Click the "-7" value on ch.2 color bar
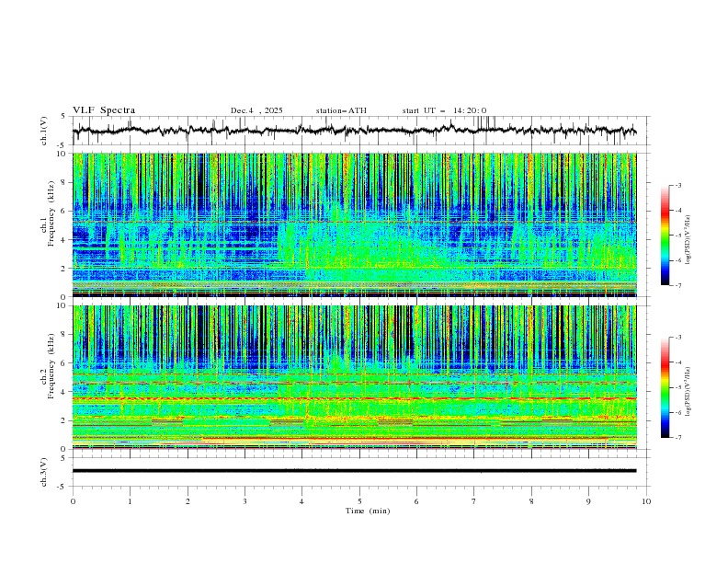 [677, 438]
